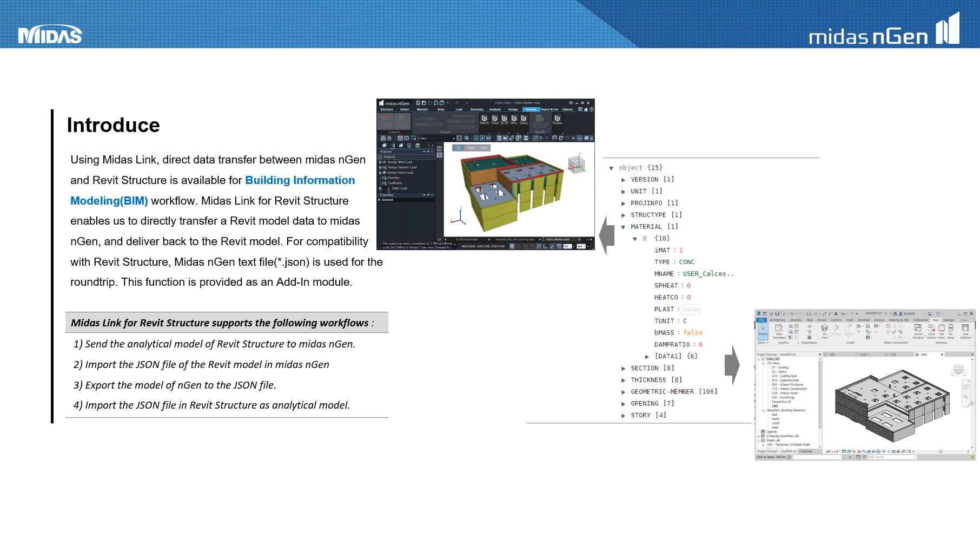Open the Structure tab in Revit ribbon
Image resolution: width=980 pixels, height=538 pixels.
[795, 320]
